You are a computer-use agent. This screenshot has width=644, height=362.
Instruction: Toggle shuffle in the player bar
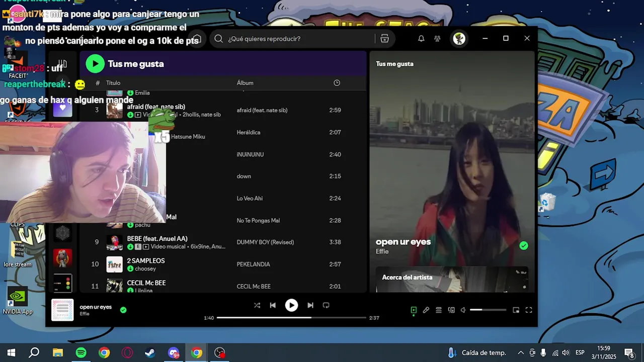click(257, 305)
